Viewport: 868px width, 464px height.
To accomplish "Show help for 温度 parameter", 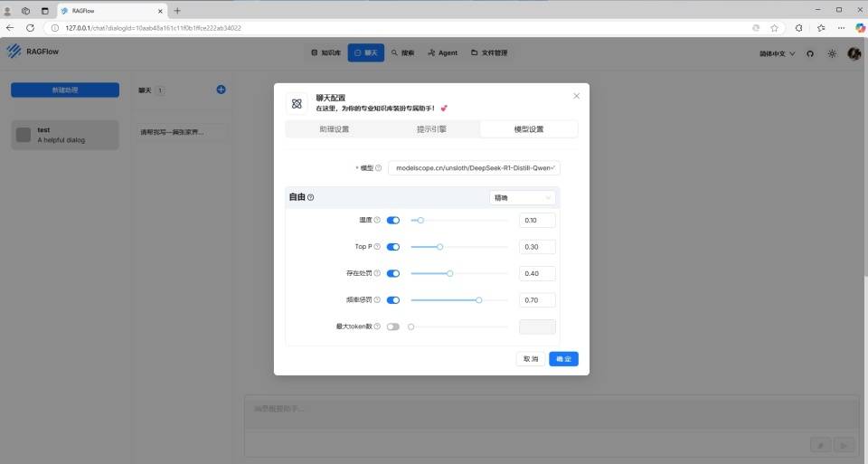I will tap(377, 220).
